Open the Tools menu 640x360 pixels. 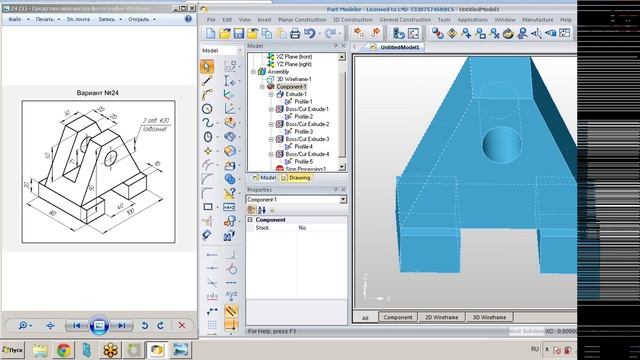(x=444, y=20)
